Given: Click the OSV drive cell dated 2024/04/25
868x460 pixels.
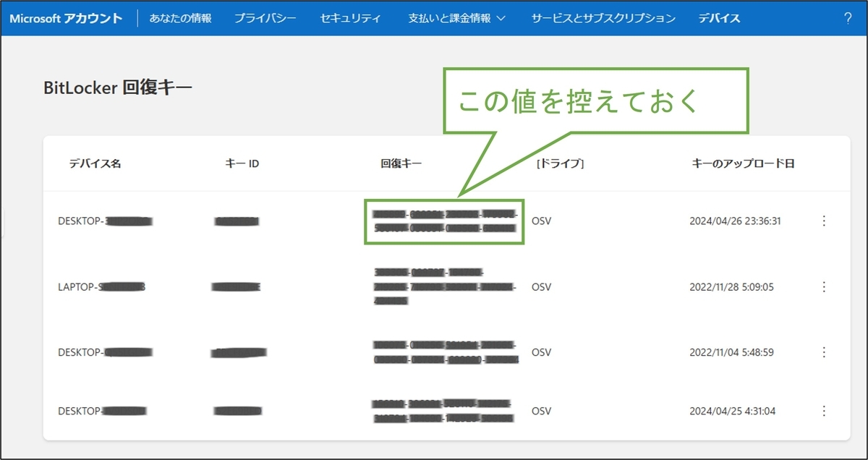Looking at the screenshot, I should [541, 411].
